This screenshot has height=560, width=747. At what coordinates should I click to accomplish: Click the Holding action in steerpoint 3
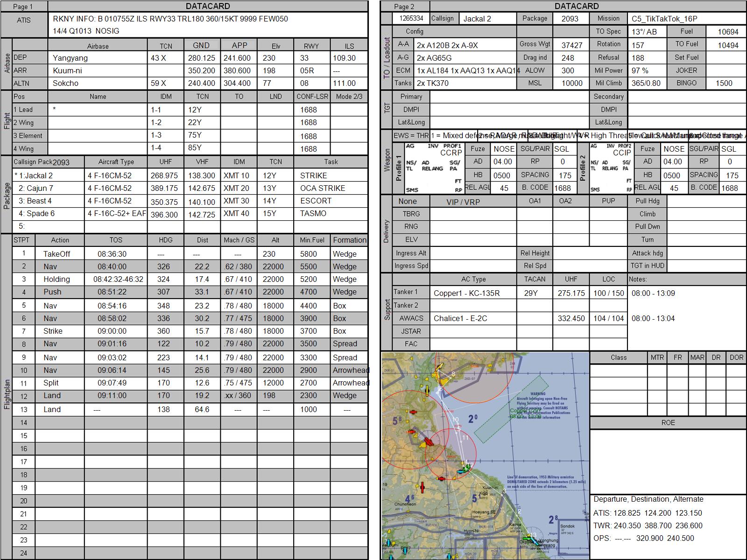[x=56, y=279]
